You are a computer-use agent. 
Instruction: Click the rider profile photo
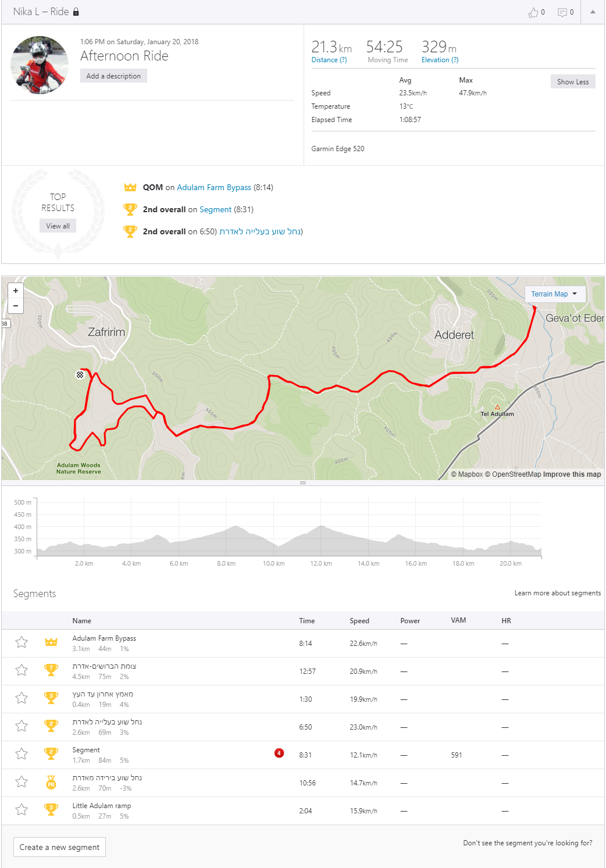(x=40, y=65)
